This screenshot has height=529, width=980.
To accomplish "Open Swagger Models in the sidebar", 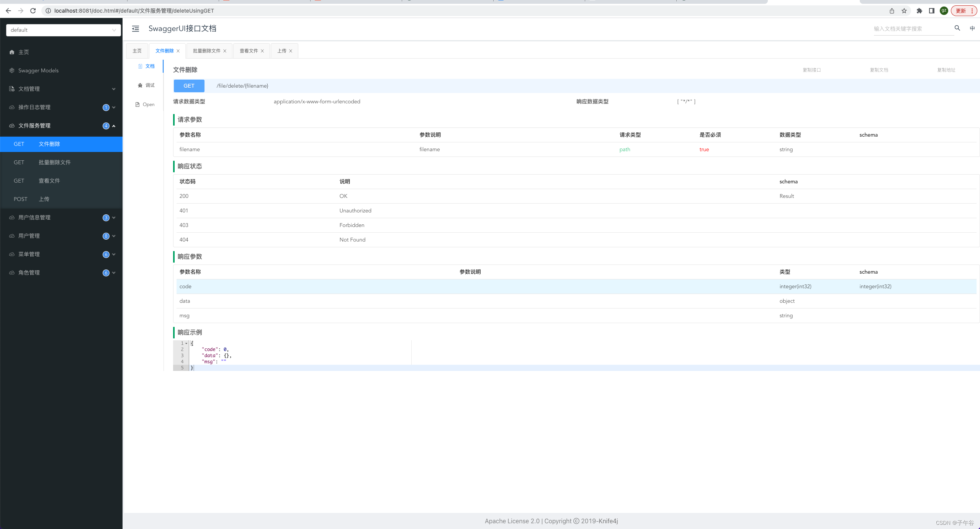I will coord(38,70).
